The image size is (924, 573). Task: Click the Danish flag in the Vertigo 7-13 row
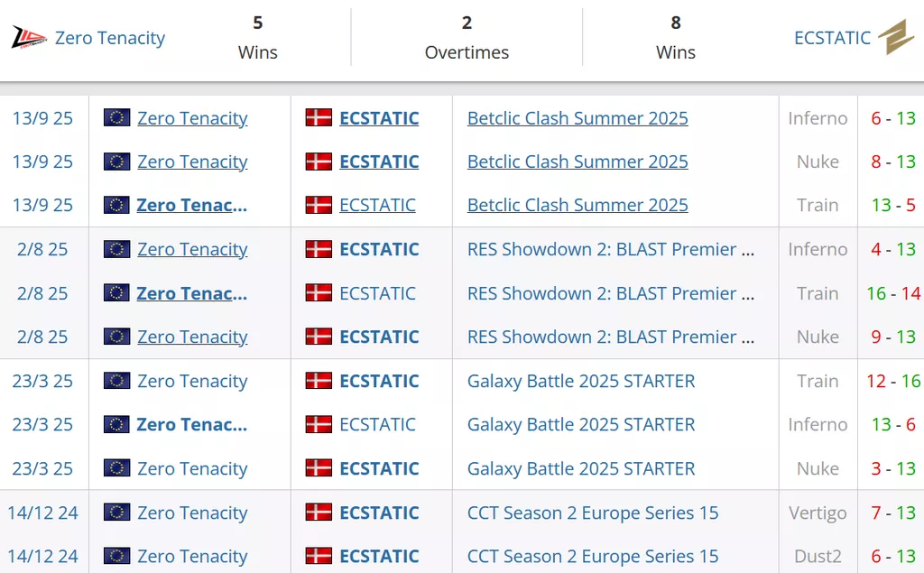[x=319, y=512]
